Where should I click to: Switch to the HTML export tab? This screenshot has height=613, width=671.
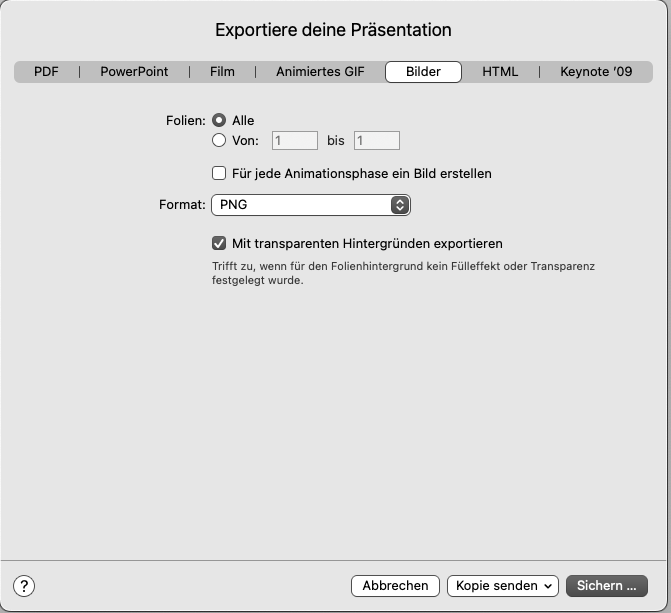(500, 72)
